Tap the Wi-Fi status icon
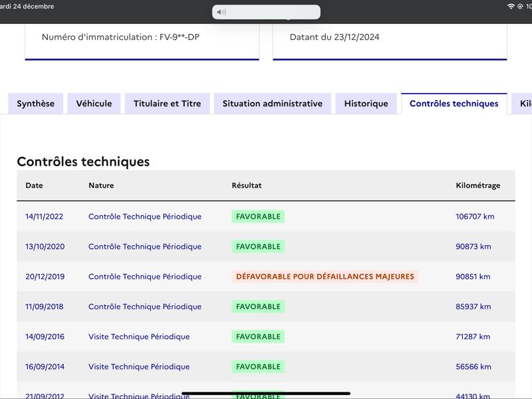 pyautogui.click(x=511, y=6)
